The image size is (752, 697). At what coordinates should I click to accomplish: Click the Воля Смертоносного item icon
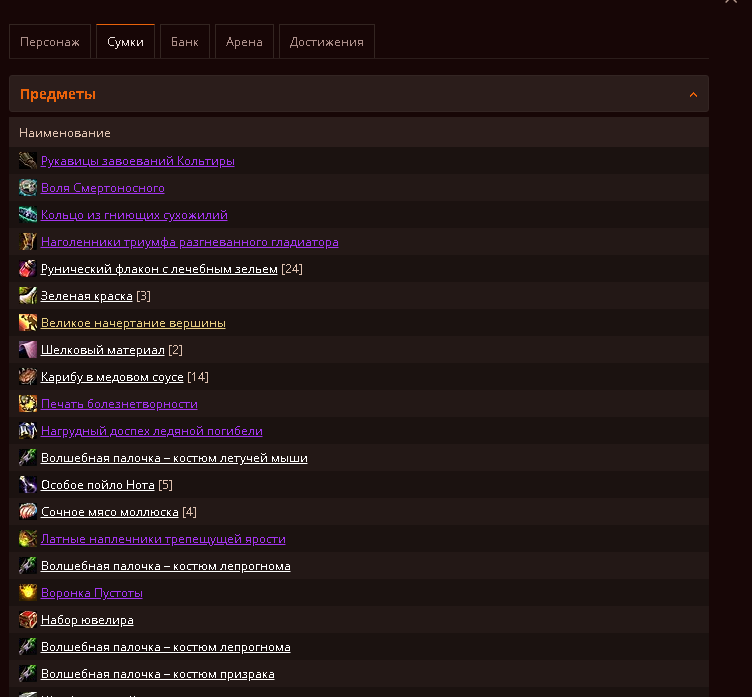[x=28, y=188]
